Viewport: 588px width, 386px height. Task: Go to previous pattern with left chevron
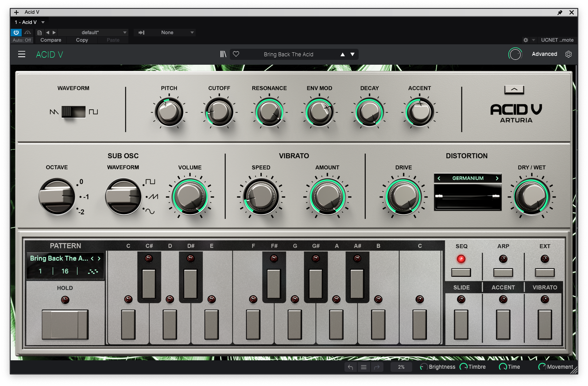tap(92, 258)
